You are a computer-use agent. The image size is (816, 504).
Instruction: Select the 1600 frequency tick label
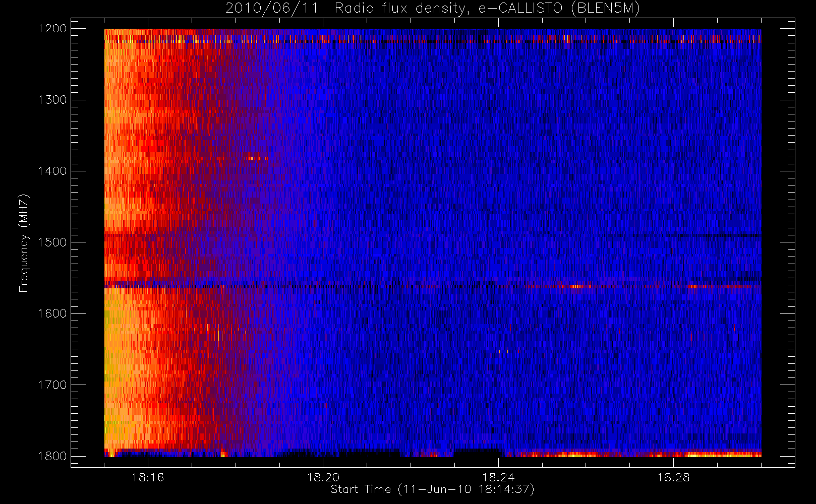52,313
